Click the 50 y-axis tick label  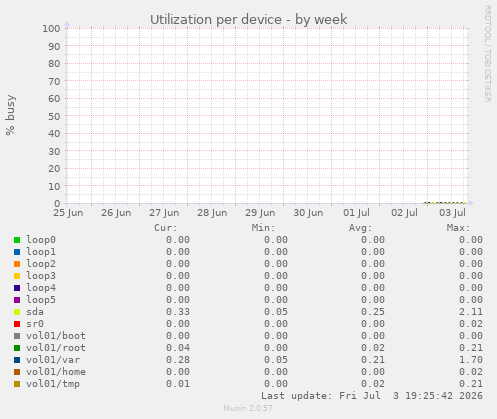coord(54,116)
